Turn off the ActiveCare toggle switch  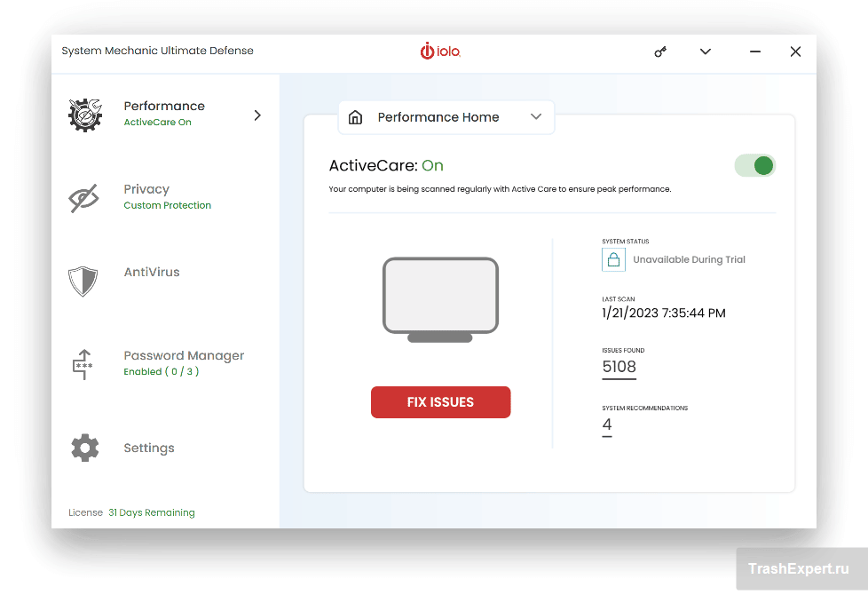tap(754, 165)
